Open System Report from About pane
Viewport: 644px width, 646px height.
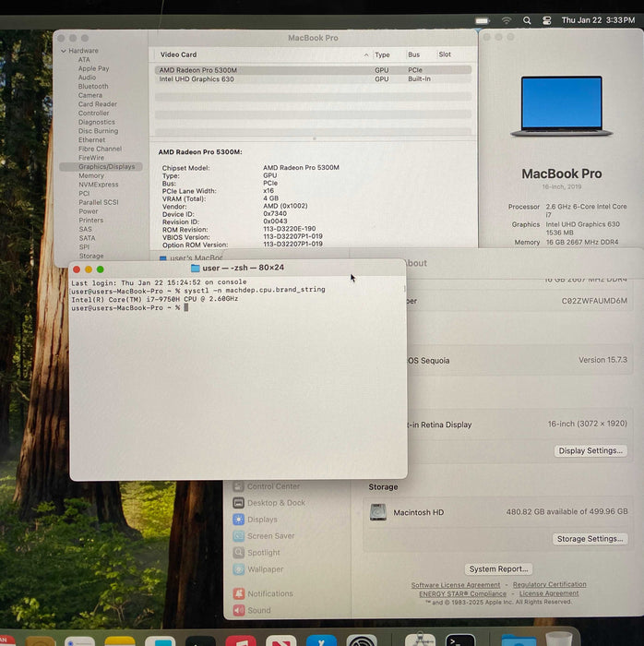click(498, 569)
